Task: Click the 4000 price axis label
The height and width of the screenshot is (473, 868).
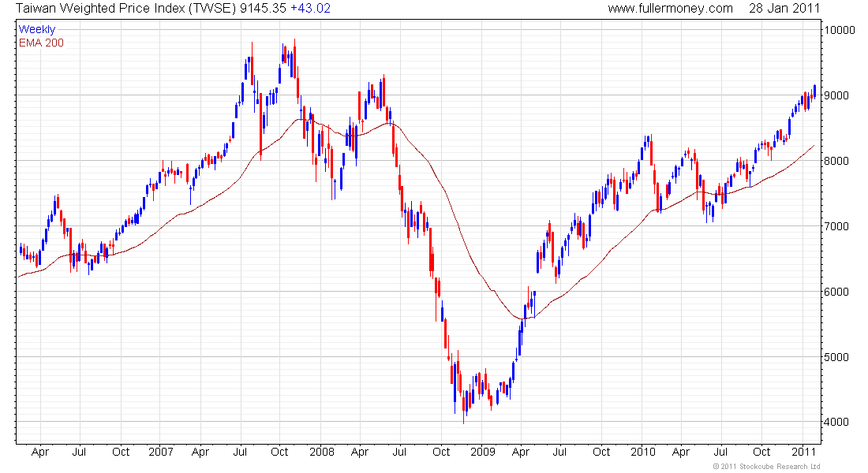Action: [x=836, y=422]
